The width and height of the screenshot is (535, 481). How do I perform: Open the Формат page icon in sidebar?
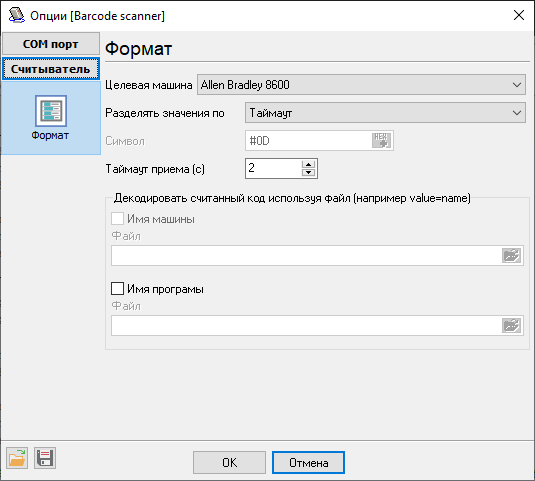[x=50, y=111]
